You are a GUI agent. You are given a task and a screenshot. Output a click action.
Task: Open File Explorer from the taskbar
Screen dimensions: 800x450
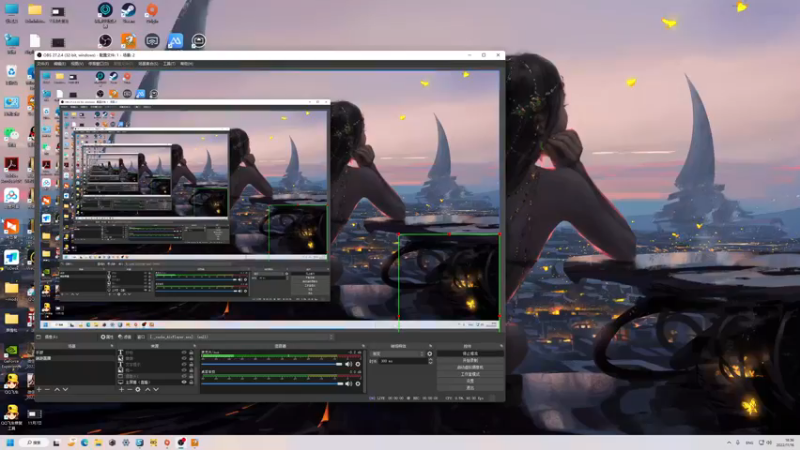98,442
